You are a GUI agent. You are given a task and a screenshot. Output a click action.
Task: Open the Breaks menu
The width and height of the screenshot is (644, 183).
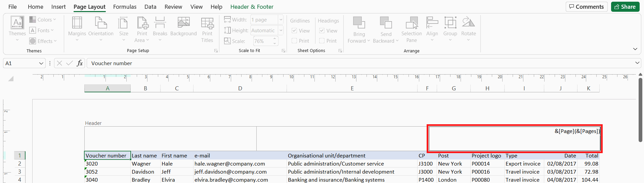[x=160, y=29]
